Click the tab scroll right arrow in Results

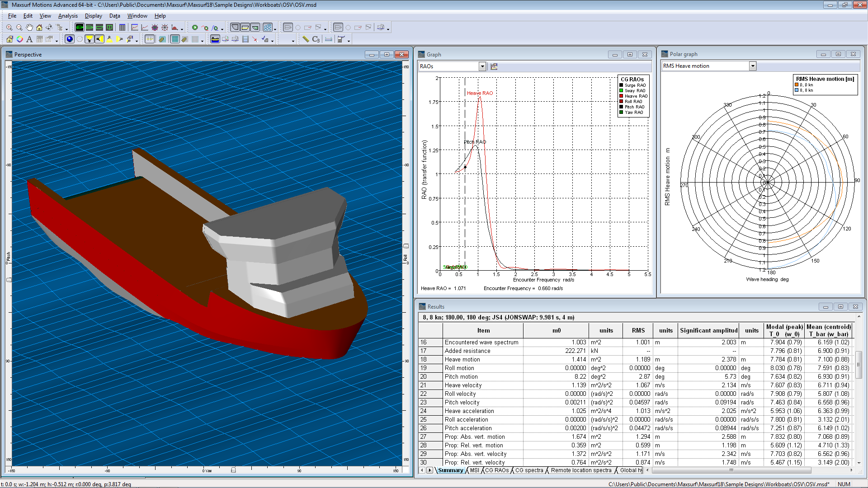[x=429, y=470]
